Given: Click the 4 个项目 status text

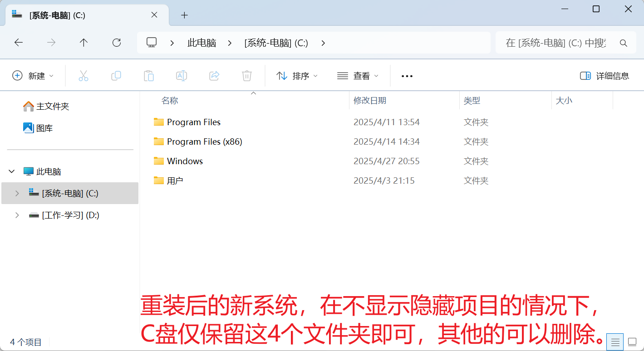Looking at the screenshot, I should tap(26, 342).
